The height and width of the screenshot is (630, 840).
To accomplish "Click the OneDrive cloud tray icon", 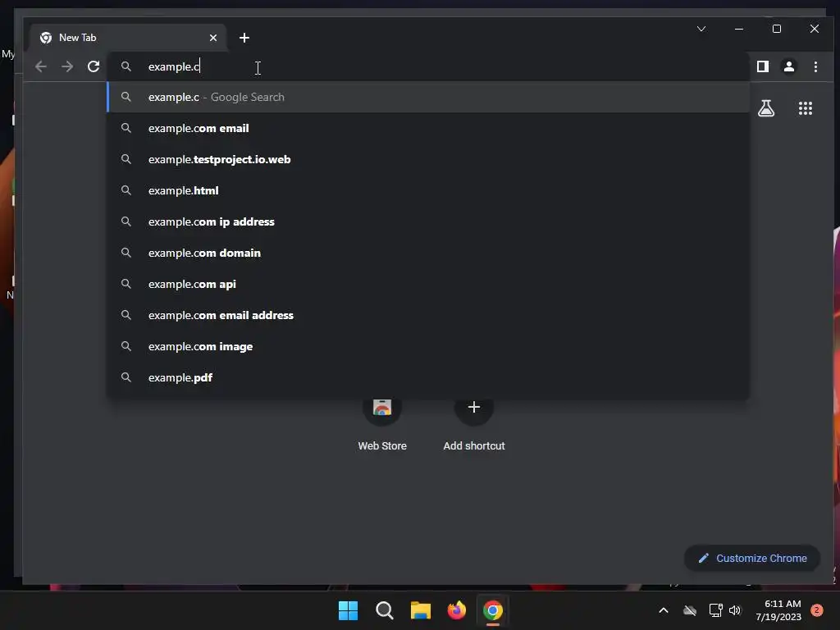I will (690, 610).
